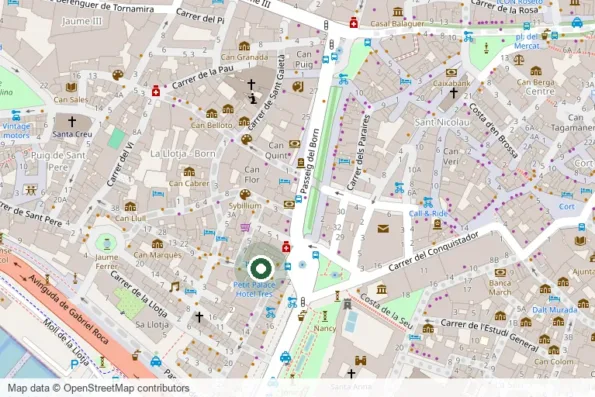595x397 pixels.
Task: Click the castle icon by Costa de la Seu
Action: pyautogui.click(x=347, y=304)
